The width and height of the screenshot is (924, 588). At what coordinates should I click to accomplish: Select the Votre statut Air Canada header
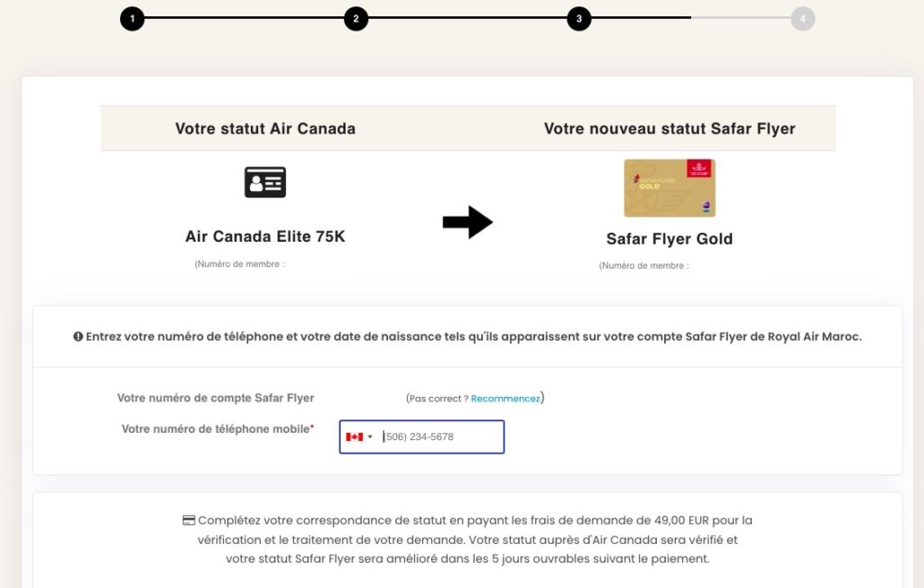click(x=264, y=128)
